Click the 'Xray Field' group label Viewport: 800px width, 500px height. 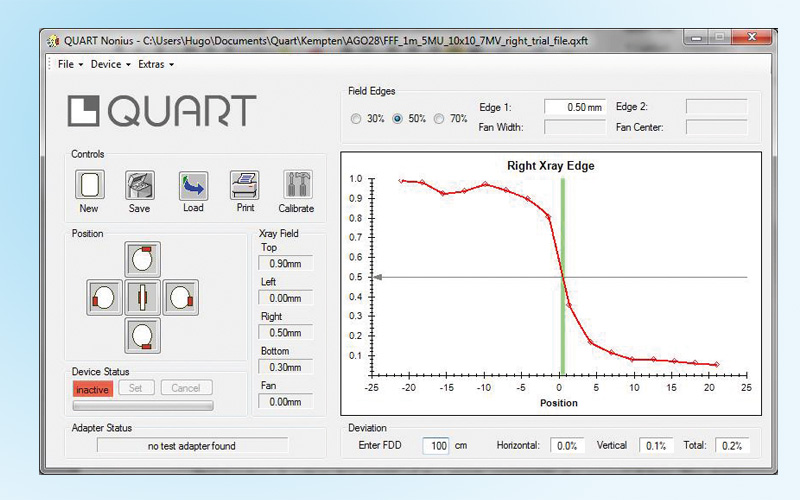279,234
